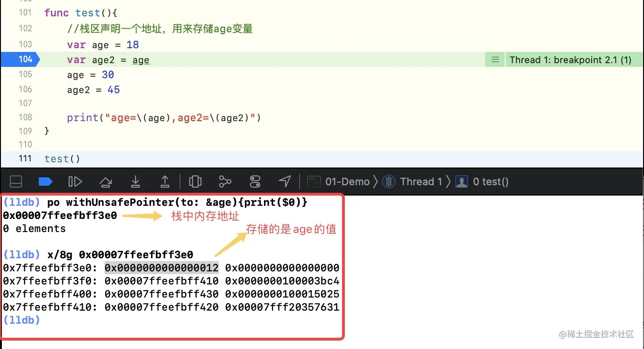Step over the current line
644x349 pixels.
coord(106,182)
